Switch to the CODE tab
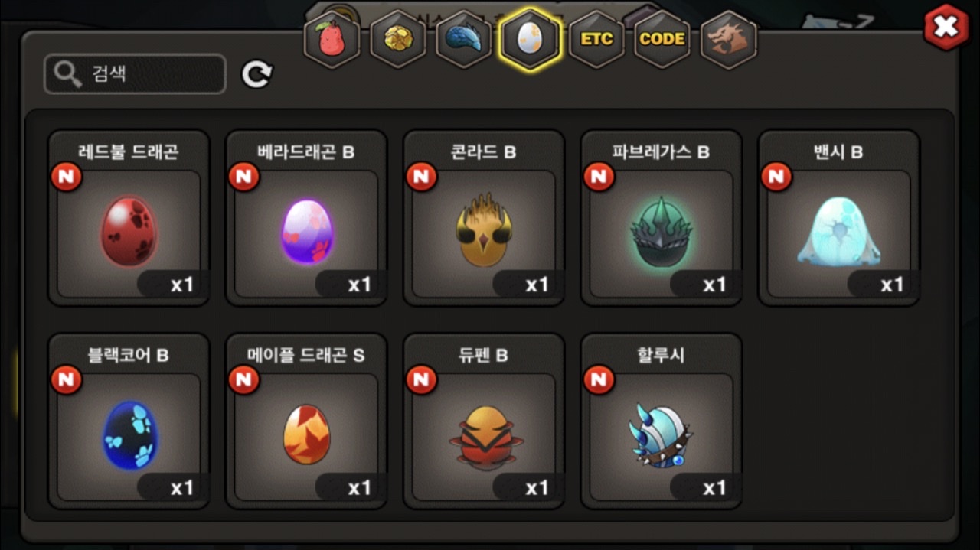Viewport: 980px width, 550px height. coord(662,39)
